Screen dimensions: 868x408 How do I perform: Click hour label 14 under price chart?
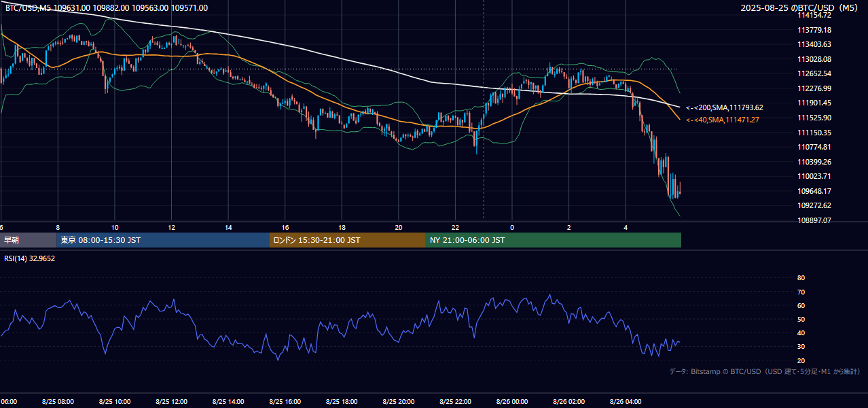(228, 227)
